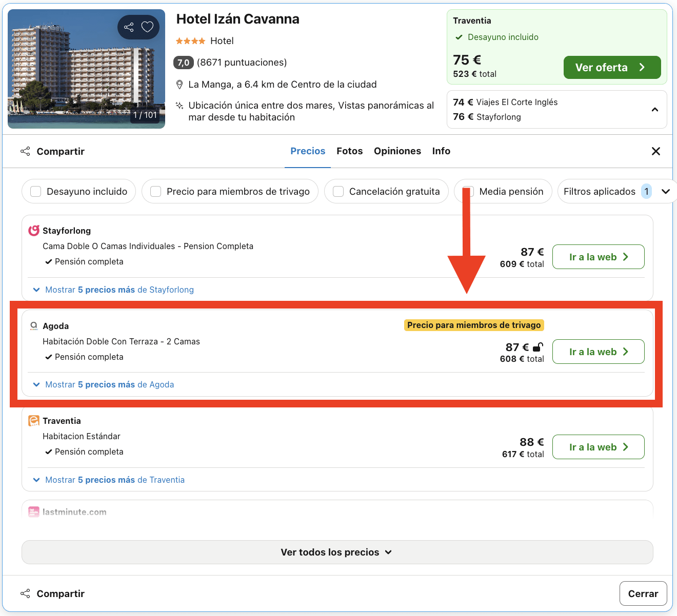Viewport: 677px width, 616px height.
Task: Enable the Desayuno incluido filter
Action: (35, 191)
